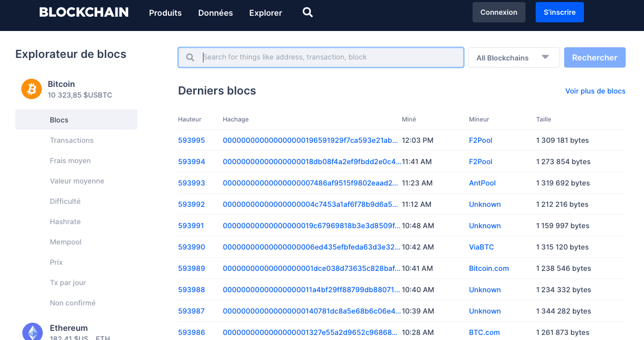Open the ViaBTC miner link
This screenshot has height=340, width=644.
481,247
